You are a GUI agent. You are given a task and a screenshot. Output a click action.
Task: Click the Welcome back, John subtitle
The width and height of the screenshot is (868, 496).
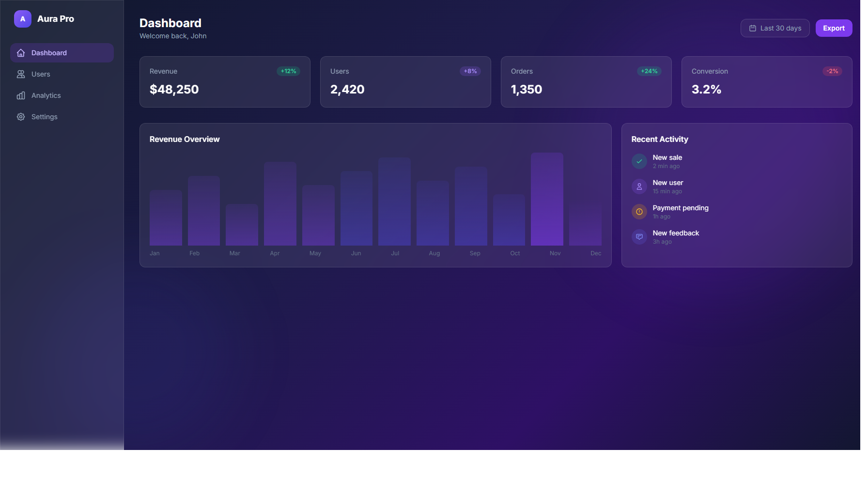pyautogui.click(x=173, y=36)
